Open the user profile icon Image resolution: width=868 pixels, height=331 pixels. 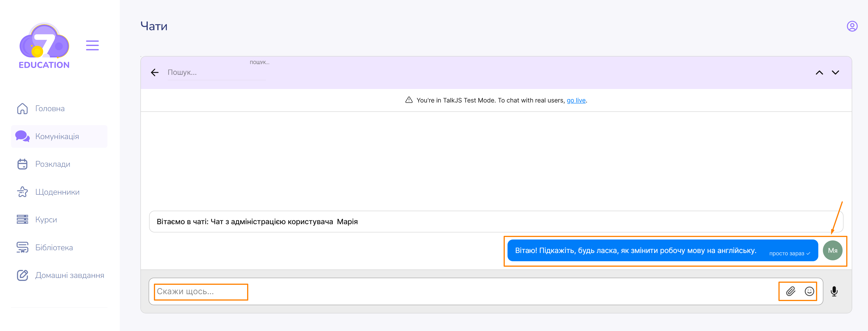[x=852, y=26]
